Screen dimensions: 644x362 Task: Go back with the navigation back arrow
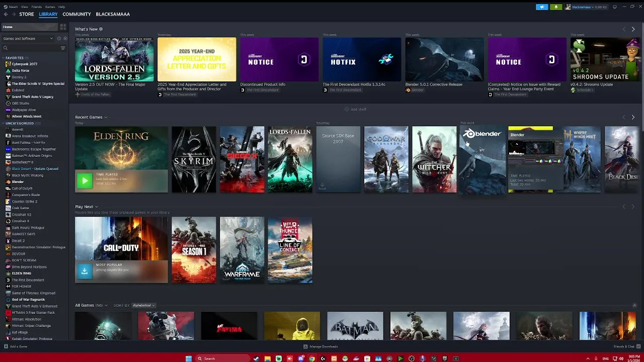pos(6,14)
